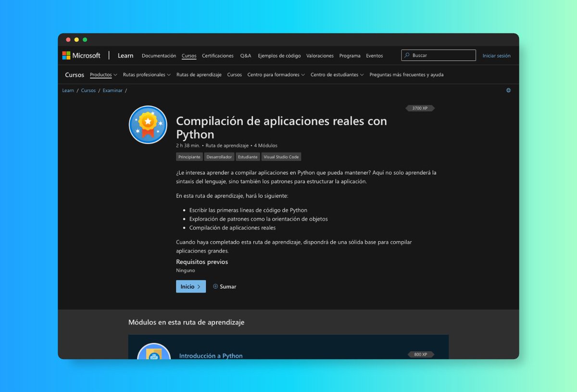This screenshot has width=577, height=392.
Task: Click the Microsoft logo
Action: 81,55
